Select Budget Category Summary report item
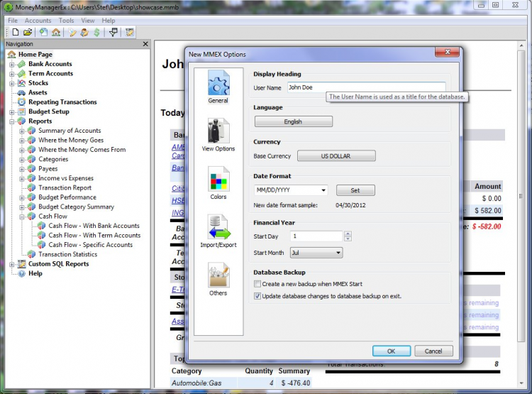 76,207
